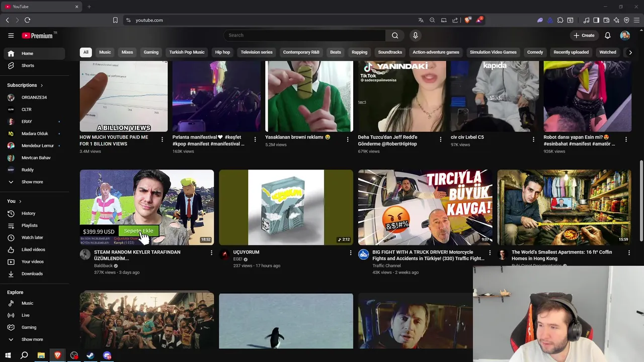
Task: Open options menu for STEAM RANDOM KEYLER video
Action: pyautogui.click(x=211, y=253)
